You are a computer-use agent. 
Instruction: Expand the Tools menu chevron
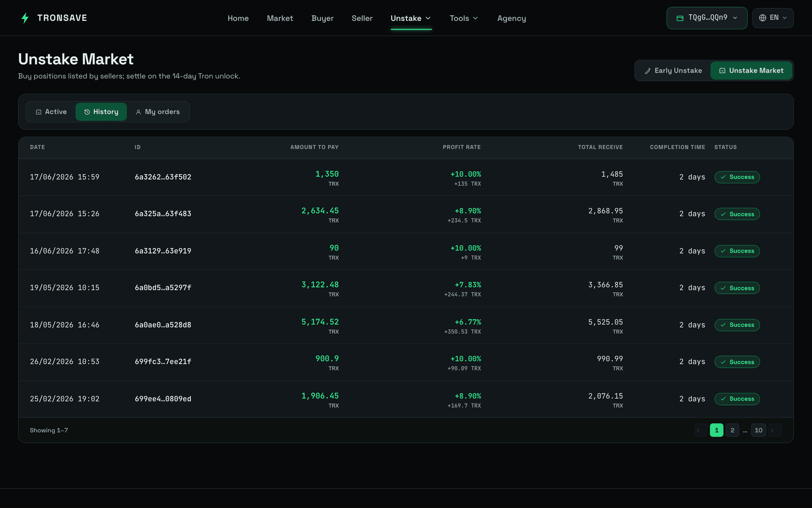pos(476,18)
